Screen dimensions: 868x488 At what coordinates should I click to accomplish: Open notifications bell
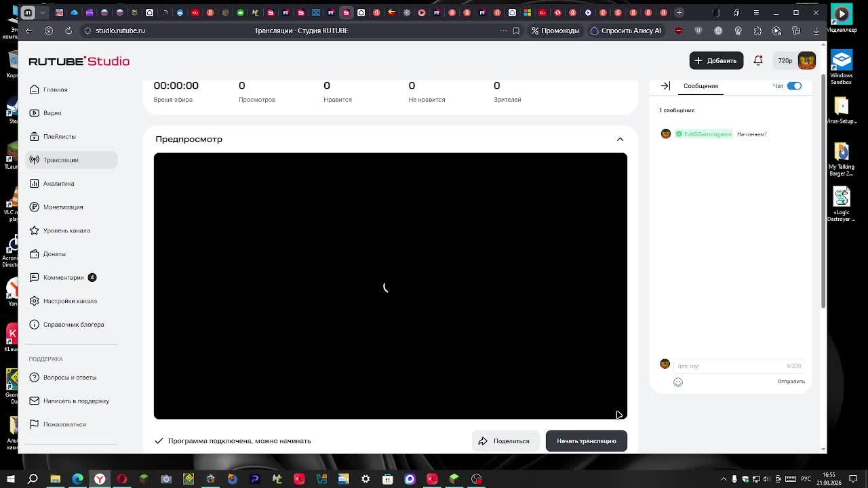[x=758, y=60]
